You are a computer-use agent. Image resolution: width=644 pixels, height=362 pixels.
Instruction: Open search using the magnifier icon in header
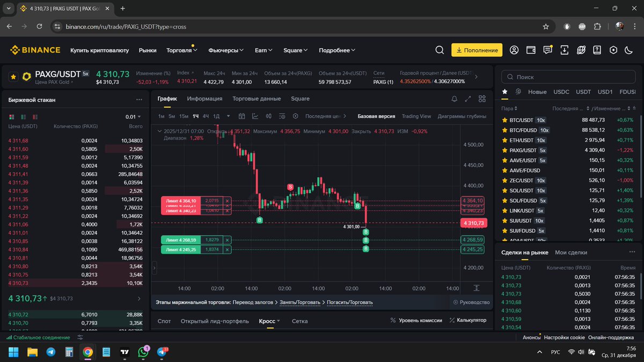tap(440, 50)
